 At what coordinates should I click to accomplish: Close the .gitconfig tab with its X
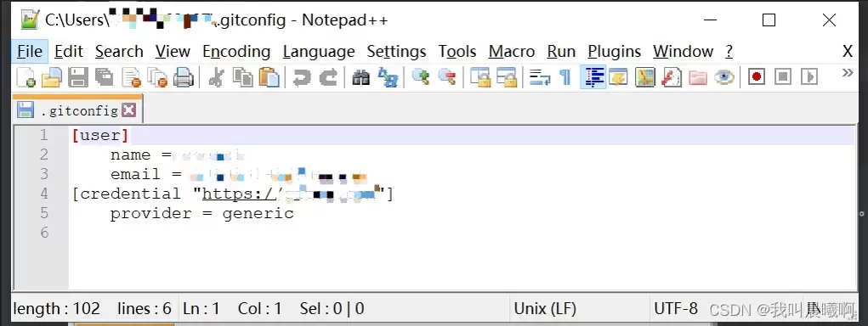click(x=128, y=110)
